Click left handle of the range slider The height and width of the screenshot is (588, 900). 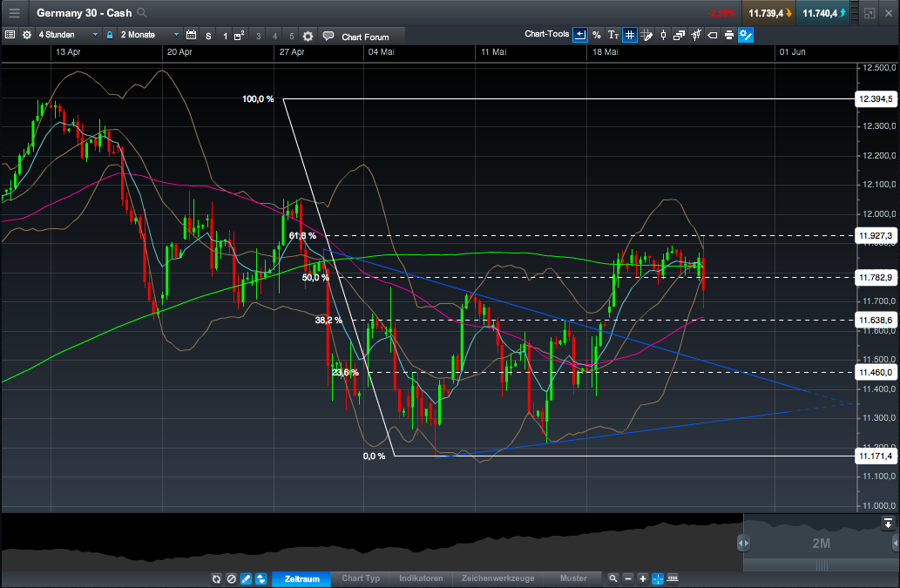click(x=743, y=543)
